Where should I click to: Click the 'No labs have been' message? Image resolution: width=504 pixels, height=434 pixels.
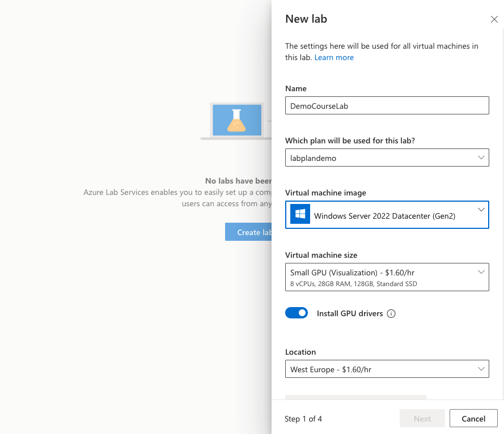coord(239,181)
